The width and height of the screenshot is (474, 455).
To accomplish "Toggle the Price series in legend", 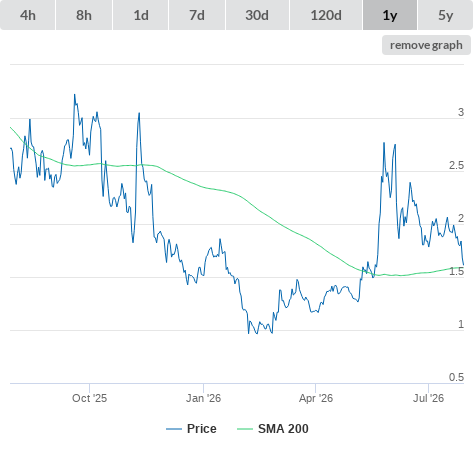I will tap(201, 429).
